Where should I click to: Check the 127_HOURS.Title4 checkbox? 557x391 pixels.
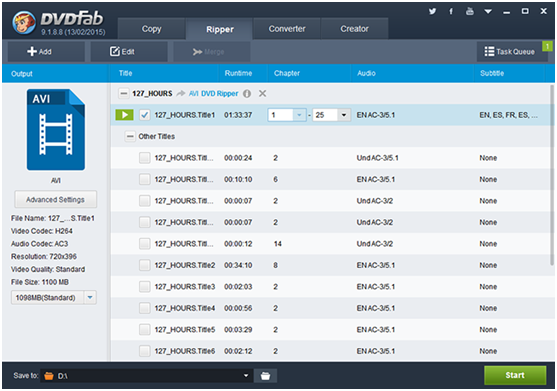145,308
